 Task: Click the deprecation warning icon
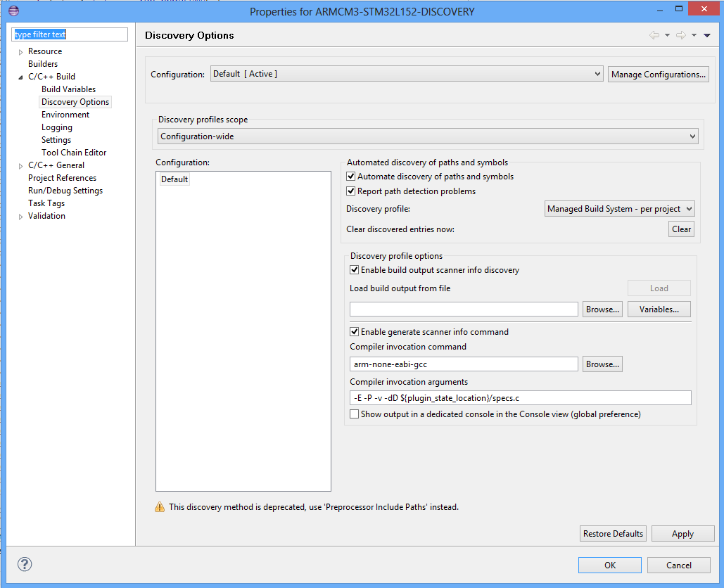tap(160, 507)
